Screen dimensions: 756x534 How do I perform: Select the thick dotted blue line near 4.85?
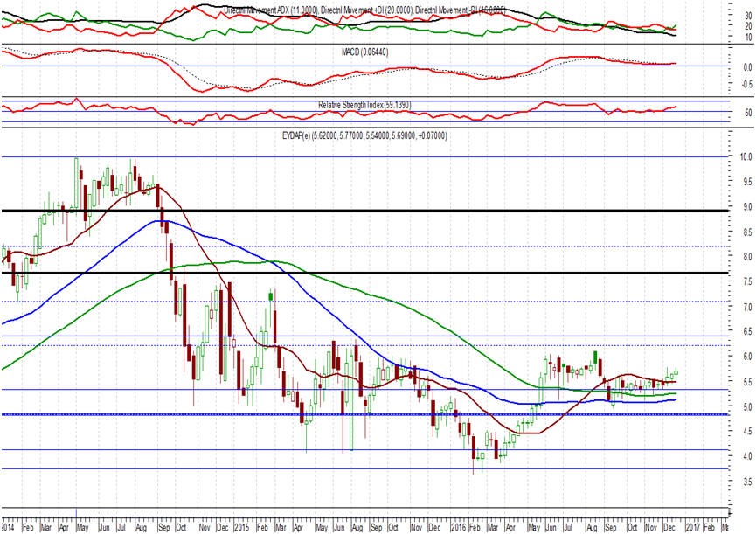[364, 414]
